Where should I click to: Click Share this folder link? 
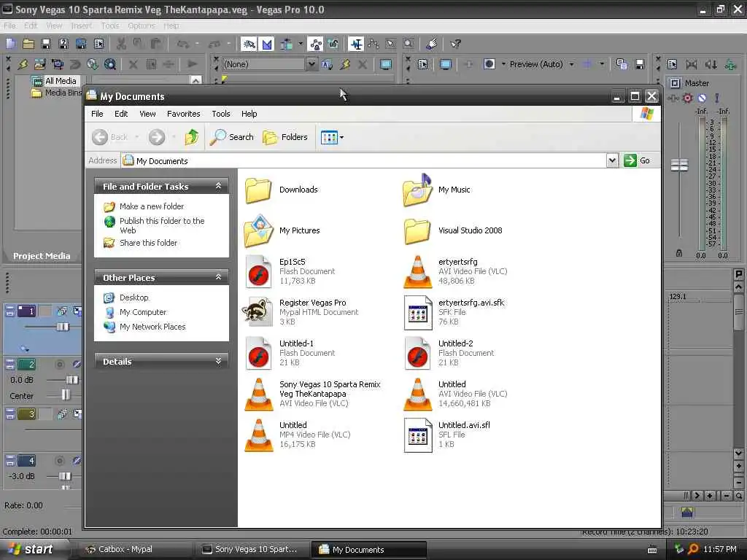(148, 243)
